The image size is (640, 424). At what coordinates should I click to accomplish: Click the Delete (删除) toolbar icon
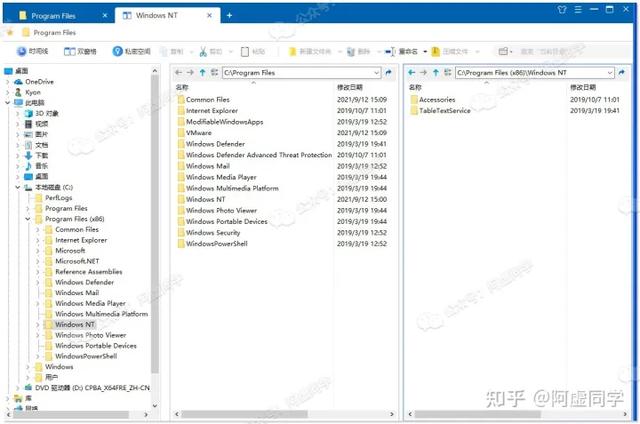coord(351,51)
